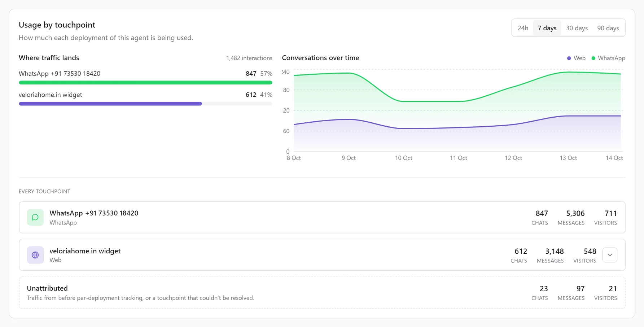This screenshot has height=327, width=644.
Task: Click the Usage by touchpoint title
Action: click(57, 25)
